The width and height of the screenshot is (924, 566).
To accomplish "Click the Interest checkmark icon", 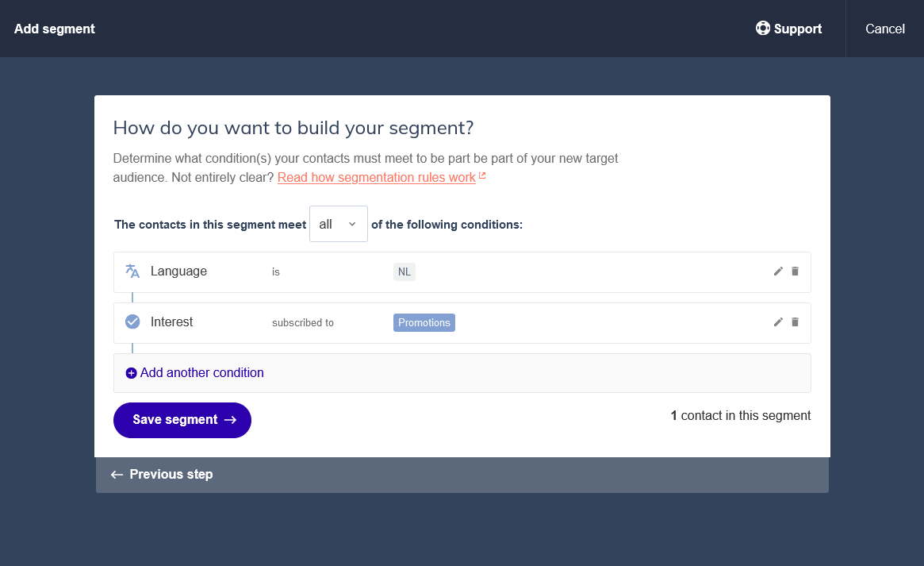I will pyautogui.click(x=132, y=322).
